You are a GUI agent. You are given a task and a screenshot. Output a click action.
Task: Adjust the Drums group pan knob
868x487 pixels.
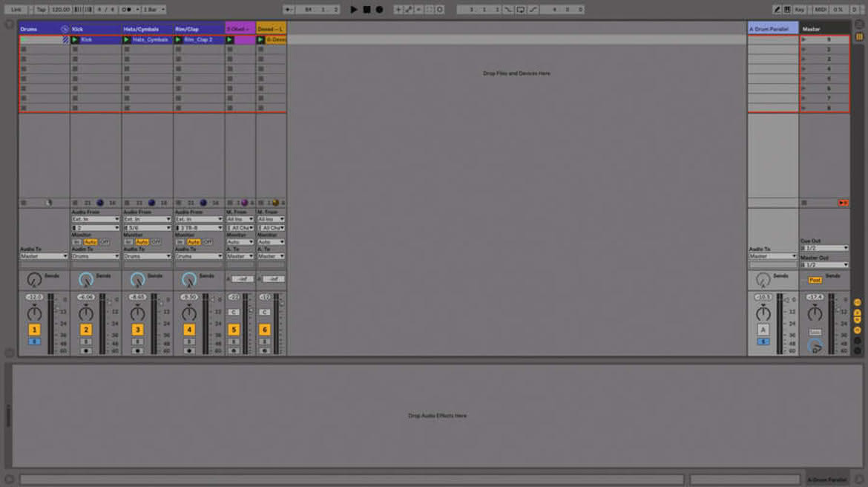(34, 313)
